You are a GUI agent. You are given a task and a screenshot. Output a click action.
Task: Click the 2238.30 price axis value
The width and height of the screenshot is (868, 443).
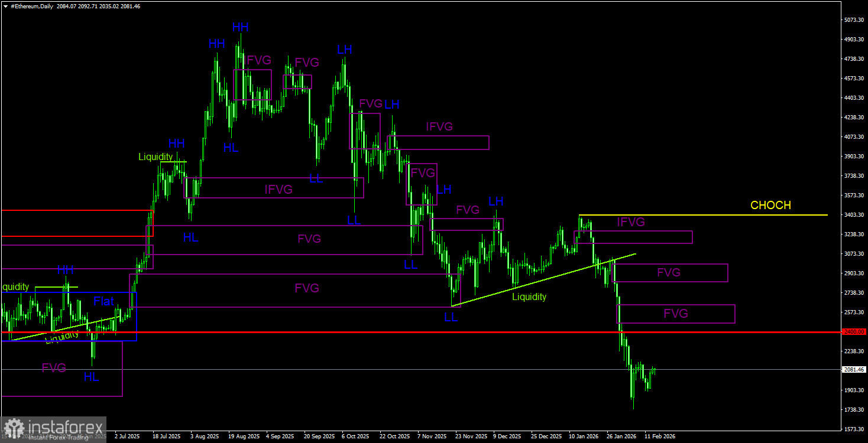point(854,351)
